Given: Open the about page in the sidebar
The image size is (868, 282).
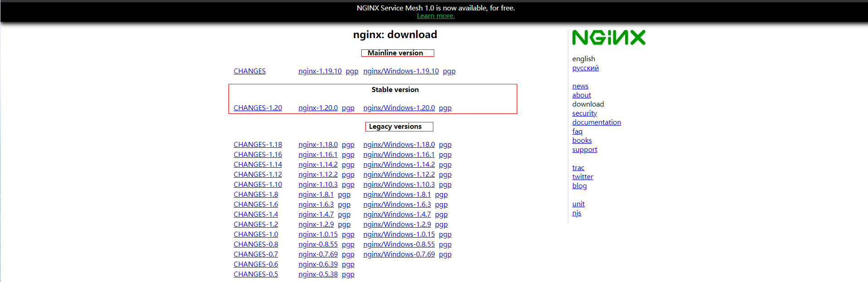Looking at the screenshot, I should click(x=582, y=95).
